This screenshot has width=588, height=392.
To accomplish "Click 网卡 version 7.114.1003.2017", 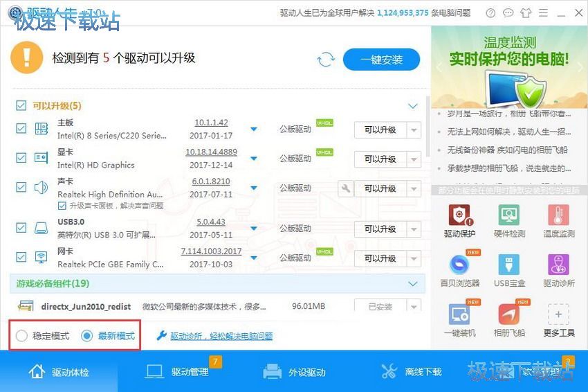I will coord(211,251).
